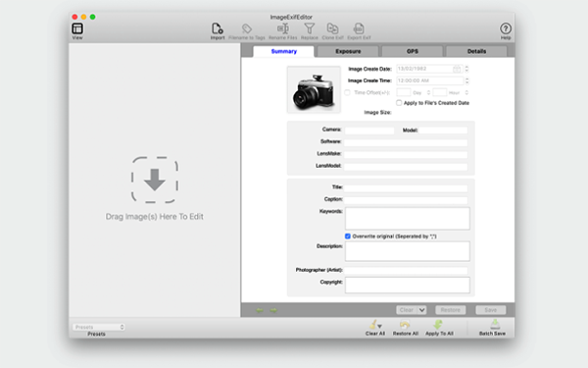The height and width of the screenshot is (368, 588).
Task: Click the drag-and-drop download arrow icon
Action: pyautogui.click(x=155, y=180)
